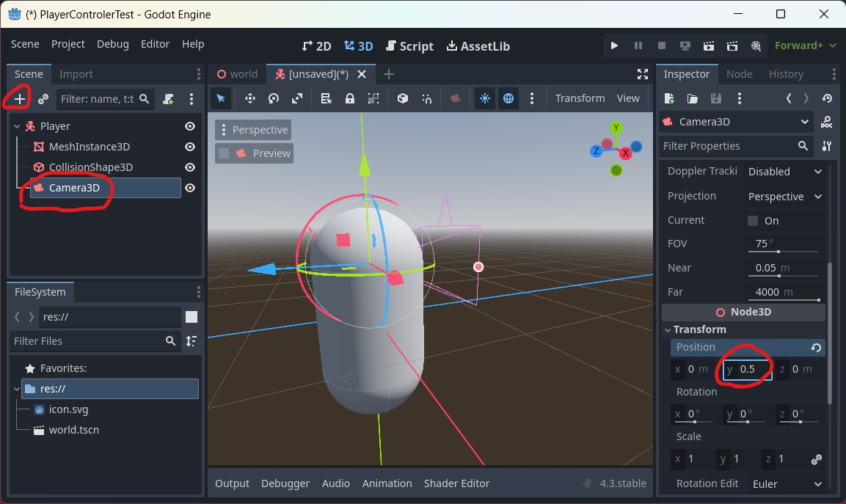Activate the Rotate mode tool
The height and width of the screenshot is (504, 846).
click(271, 98)
